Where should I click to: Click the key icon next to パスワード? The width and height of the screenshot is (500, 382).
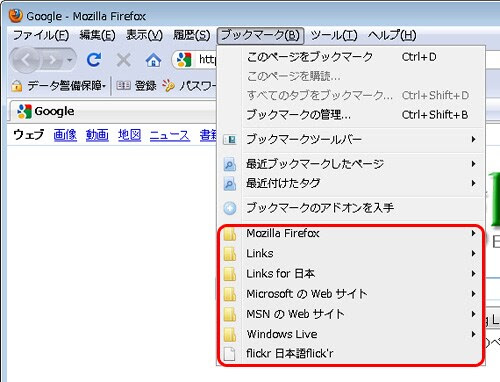(168, 86)
